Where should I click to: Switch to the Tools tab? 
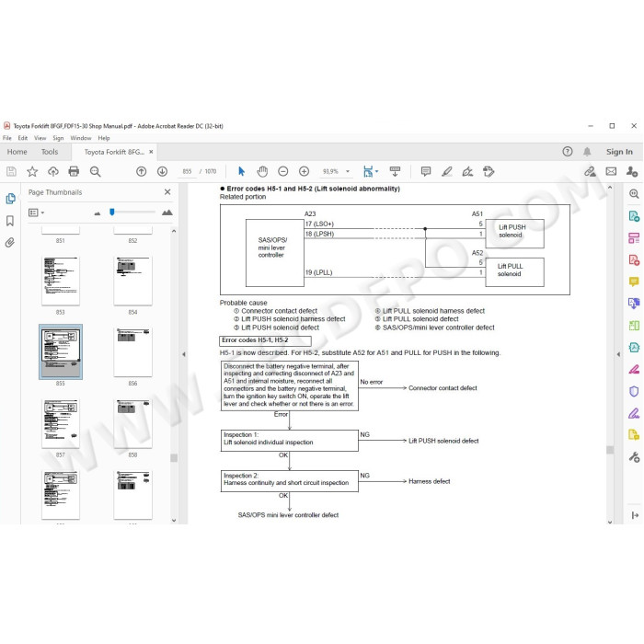(x=50, y=152)
